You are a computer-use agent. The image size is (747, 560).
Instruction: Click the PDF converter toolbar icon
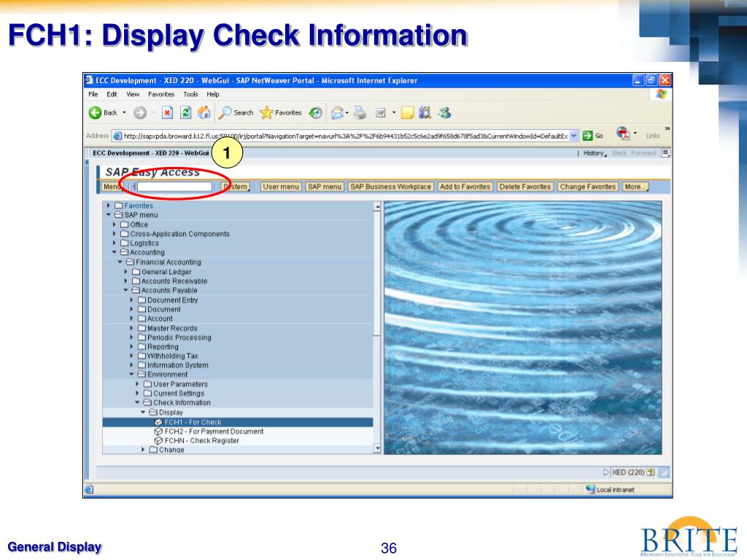pyautogui.click(x=623, y=133)
